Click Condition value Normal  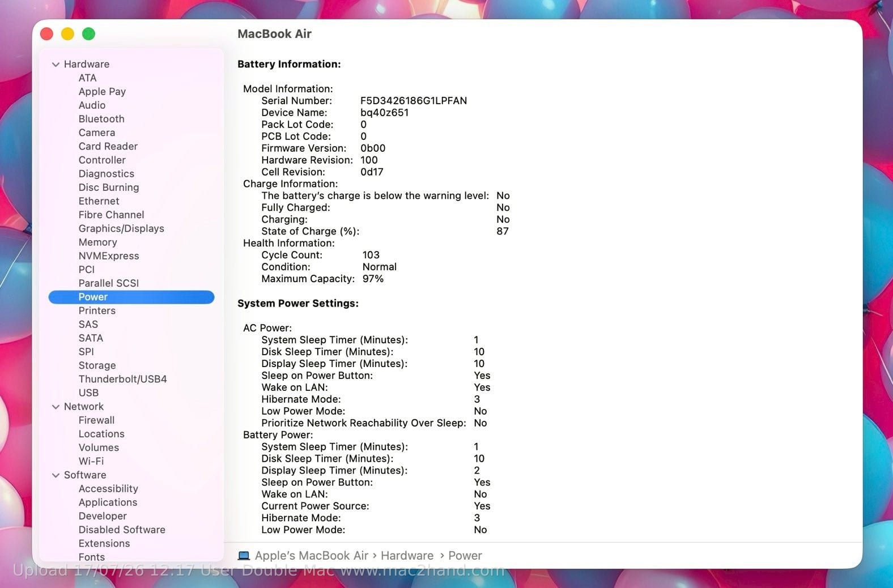click(380, 267)
